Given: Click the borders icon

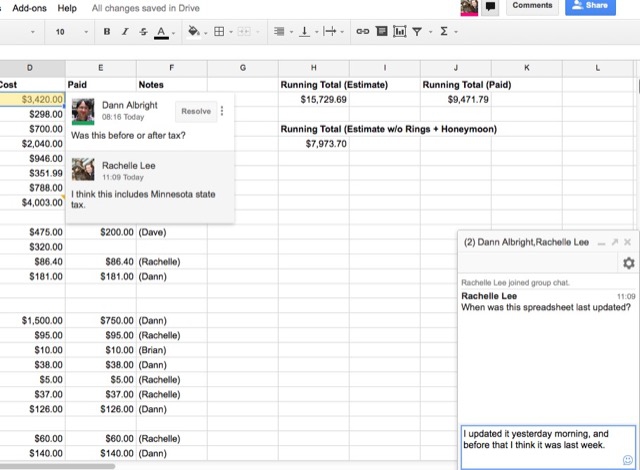Looking at the screenshot, I should coord(219,31).
